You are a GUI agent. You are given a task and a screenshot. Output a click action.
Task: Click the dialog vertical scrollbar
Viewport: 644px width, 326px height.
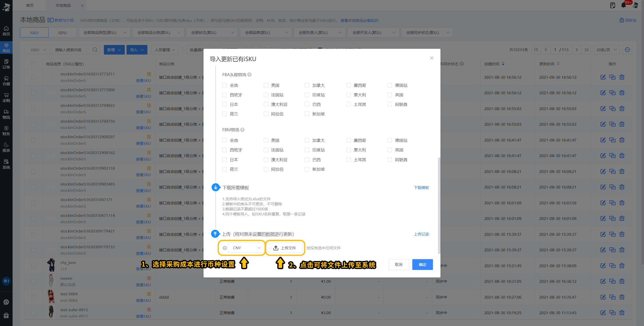(x=439, y=206)
